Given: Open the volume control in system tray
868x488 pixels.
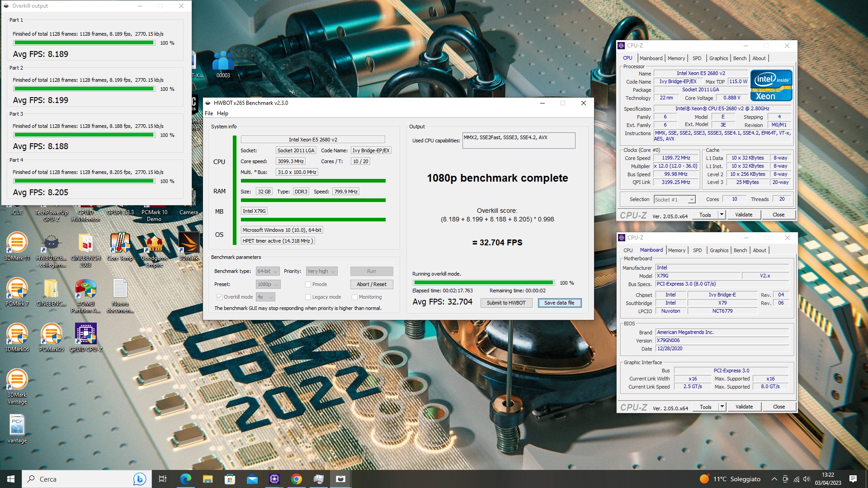Looking at the screenshot, I should coord(807,479).
